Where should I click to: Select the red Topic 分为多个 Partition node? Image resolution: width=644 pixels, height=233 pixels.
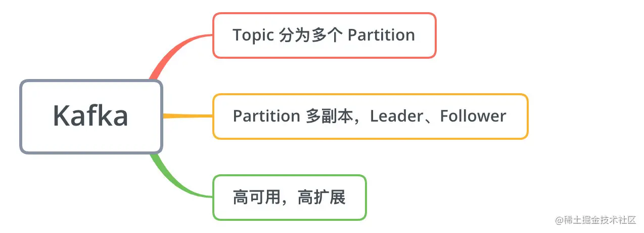[324, 35]
